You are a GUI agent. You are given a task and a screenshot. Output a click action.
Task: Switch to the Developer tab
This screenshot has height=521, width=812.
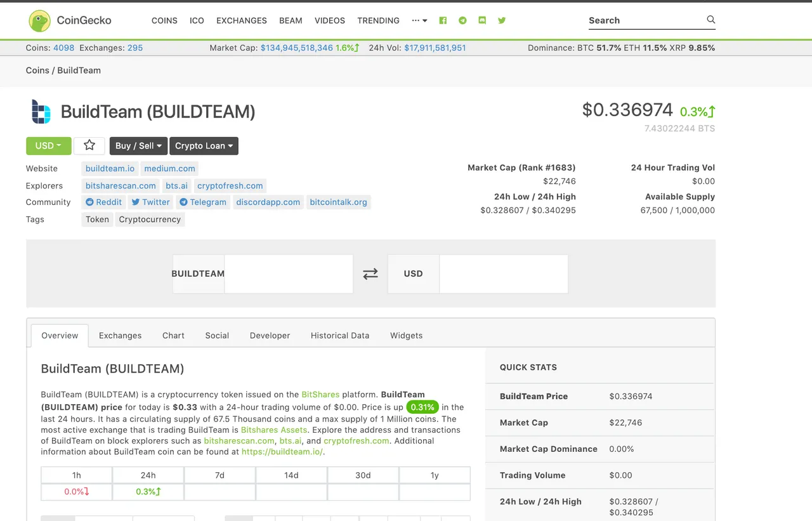[270, 335]
